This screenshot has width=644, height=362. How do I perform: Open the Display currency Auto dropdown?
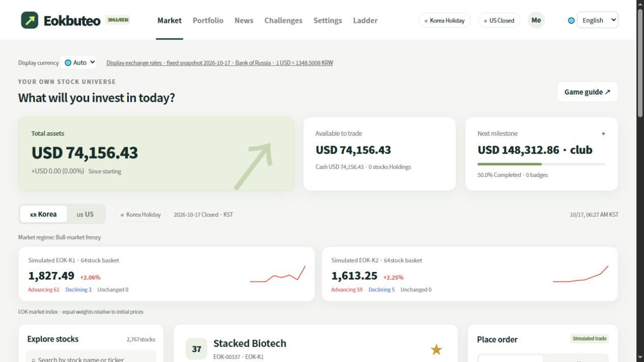78,63
